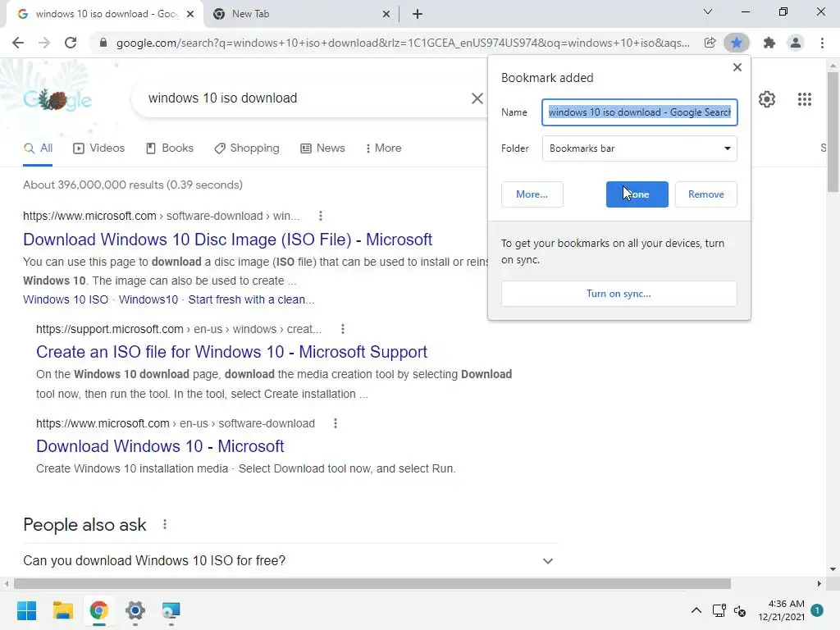Click the More... button in bookmark popup

(x=532, y=194)
